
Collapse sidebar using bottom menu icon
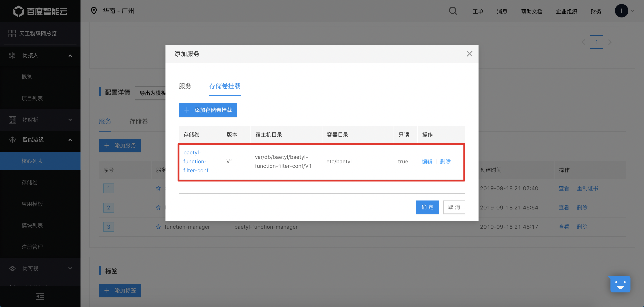pyautogui.click(x=40, y=296)
